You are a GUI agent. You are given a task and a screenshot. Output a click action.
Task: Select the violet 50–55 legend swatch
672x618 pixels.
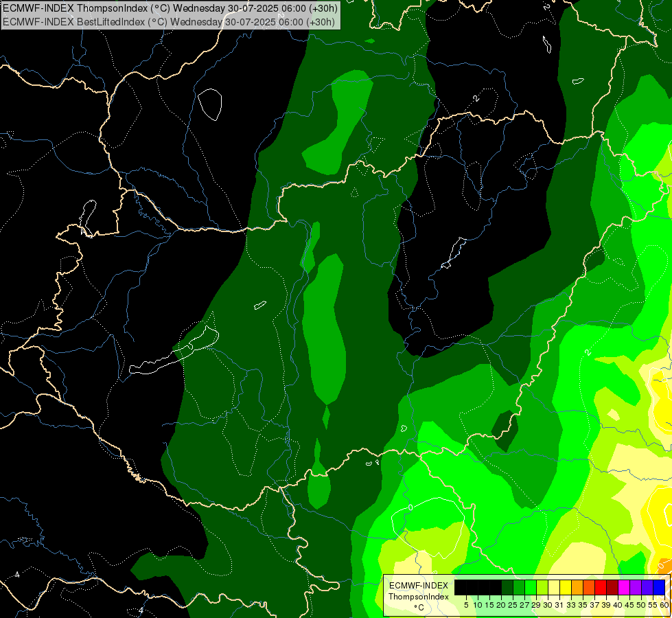point(647,587)
